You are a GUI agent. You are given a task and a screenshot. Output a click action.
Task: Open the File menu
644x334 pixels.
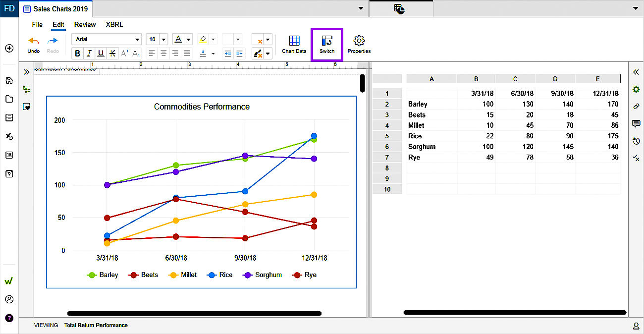click(37, 25)
